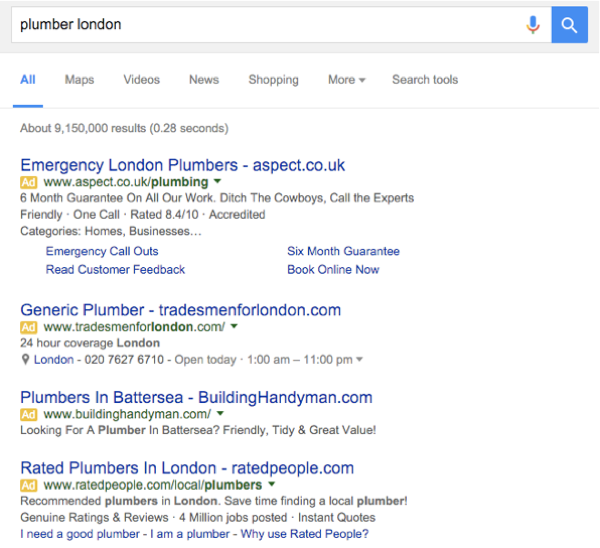Open the Book Online Now sitelink
Image resolution: width=600 pixels, height=548 pixels.
pos(333,269)
